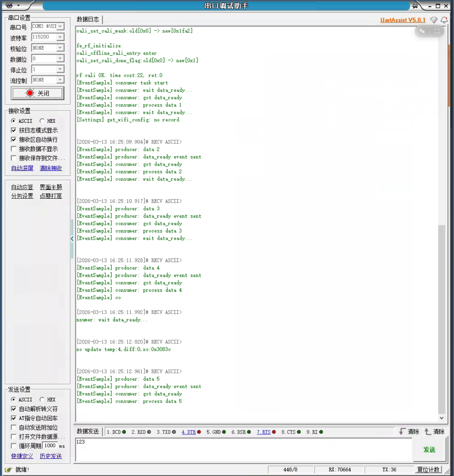This screenshot has width=454, height=476.
Task: Switch to the 数据日志 tab
Action: coord(88,20)
